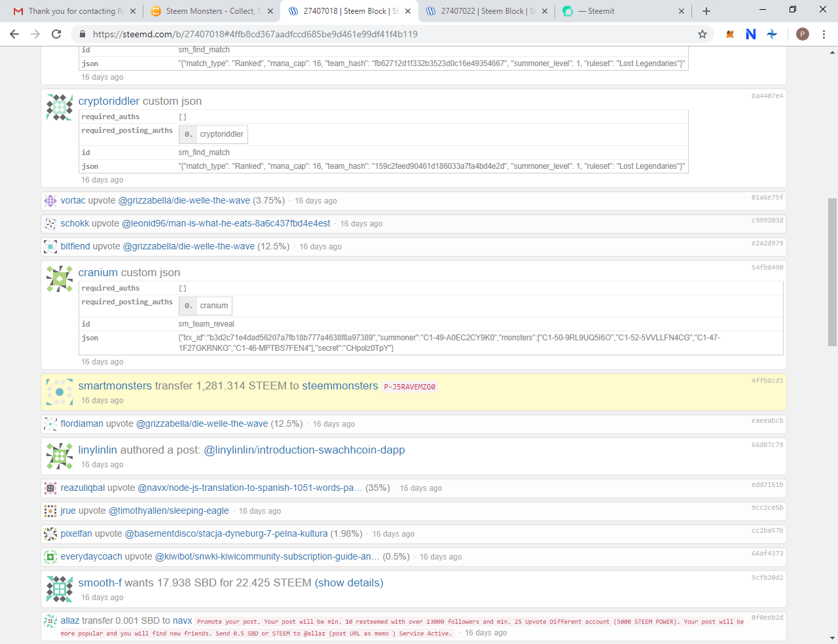Open the smartmonsters sender account link
The height and width of the screenshot is (644, 838).
(115, 385)
